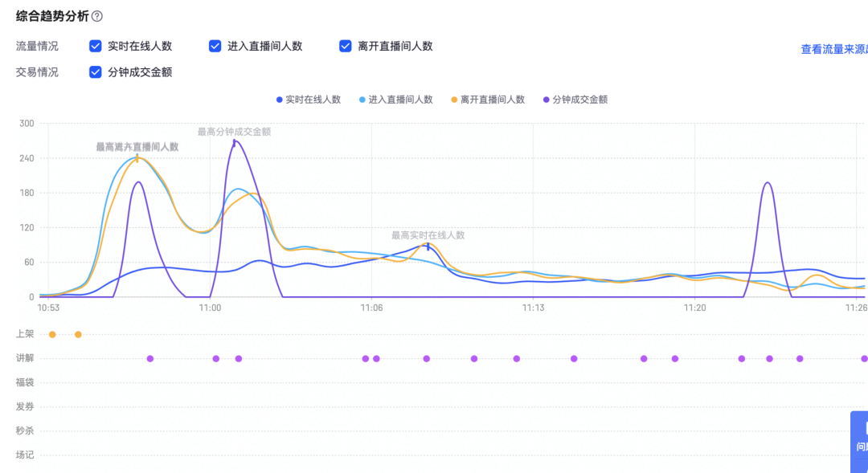Screen dimensions: 868x473
Task: Click the leftmost purple 讲解 marker dot
Action: [149, 359]
